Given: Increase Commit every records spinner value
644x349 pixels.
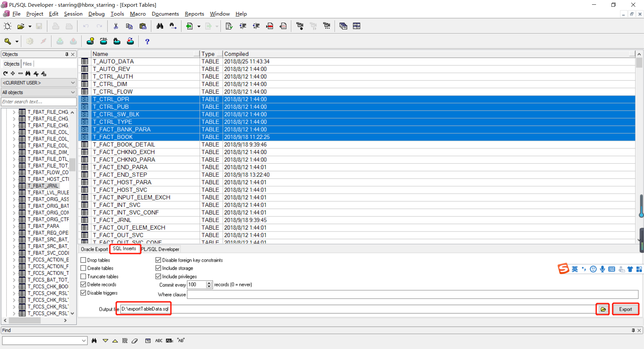Looking at the screenshot, I should point(209,283).
